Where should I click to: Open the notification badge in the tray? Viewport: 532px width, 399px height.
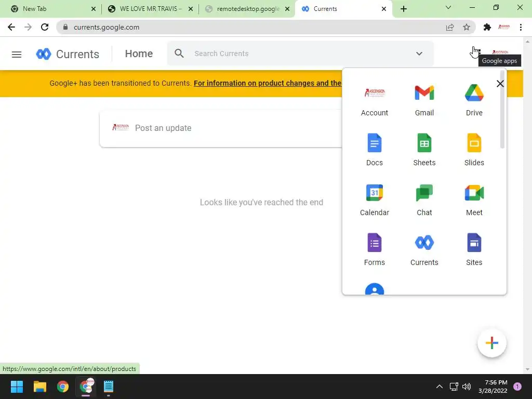coord(517,387)
